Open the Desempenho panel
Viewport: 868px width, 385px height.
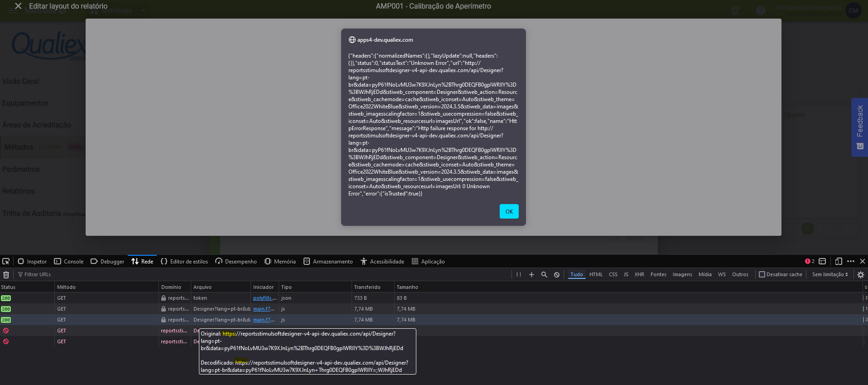236,261
